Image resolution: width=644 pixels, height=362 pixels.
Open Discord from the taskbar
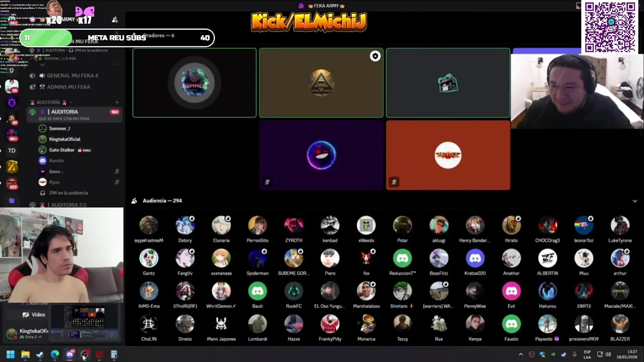click(x=70, y=354)
